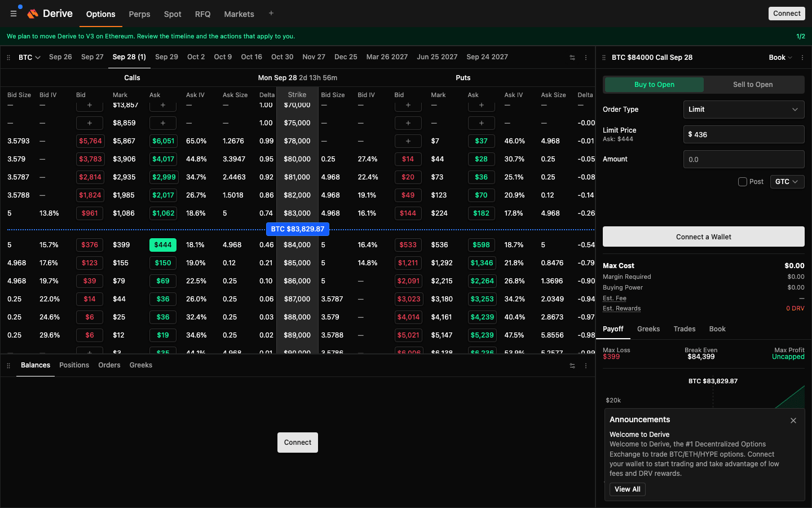Focus the Limit Price input field
812x508 pixels.
click(744, 134)
